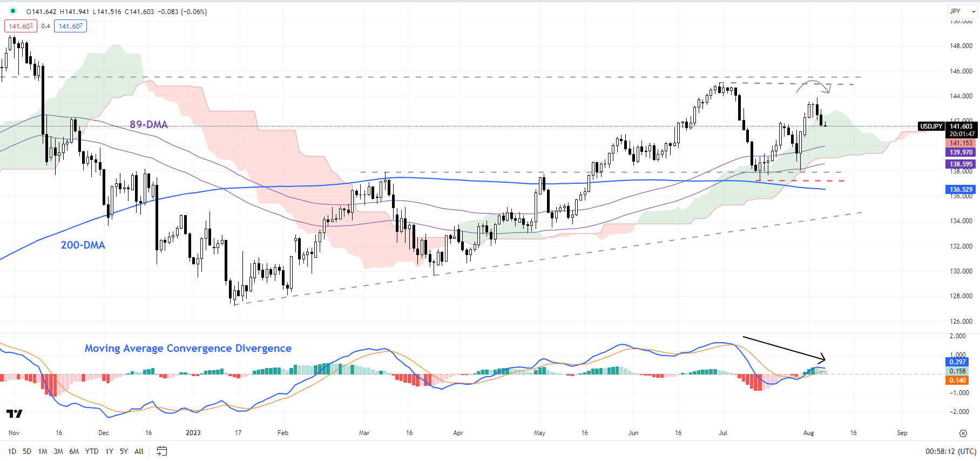
Task: Click the USDJPY price label
Action: coord(931,126)
